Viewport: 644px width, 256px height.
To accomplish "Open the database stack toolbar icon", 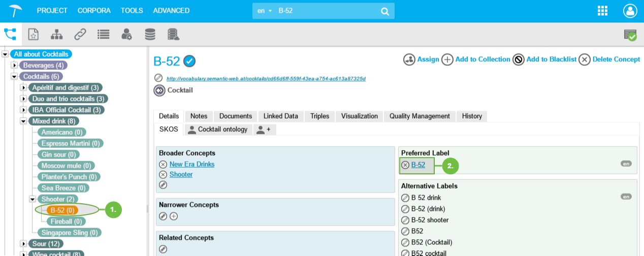I will click(x=150, y=34).
